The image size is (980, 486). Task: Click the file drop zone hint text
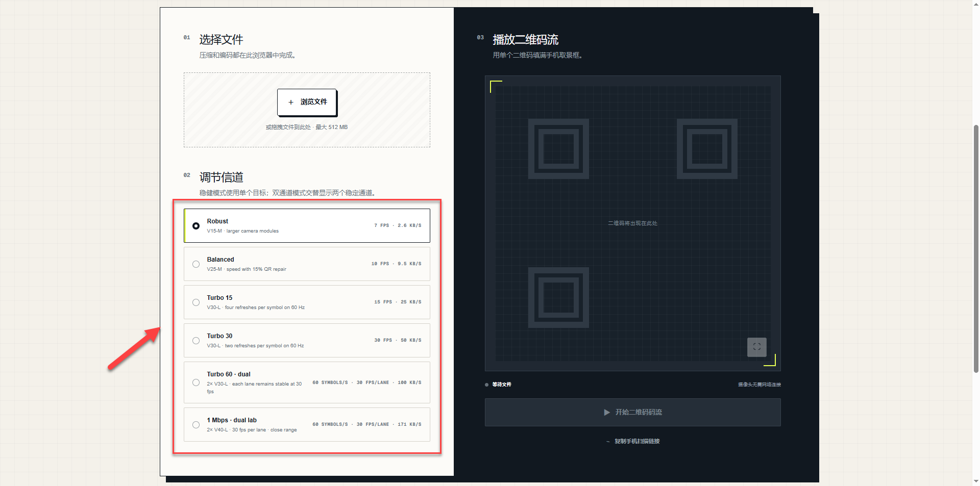pos(307,127)
